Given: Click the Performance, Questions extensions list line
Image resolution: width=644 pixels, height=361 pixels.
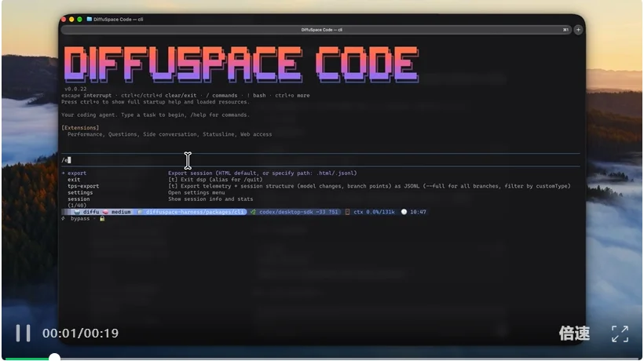Looking at the screenshot, I should pyautogui.click(x=170, y=134).
